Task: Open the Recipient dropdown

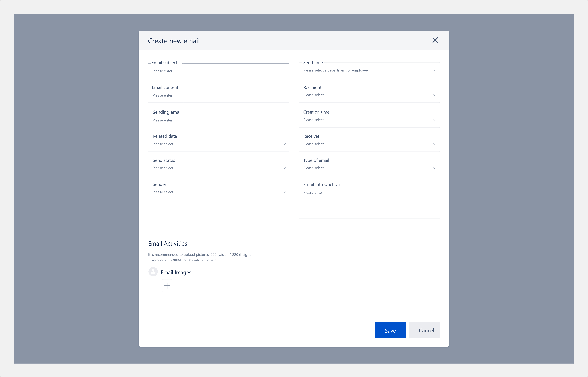Action: 369,95
